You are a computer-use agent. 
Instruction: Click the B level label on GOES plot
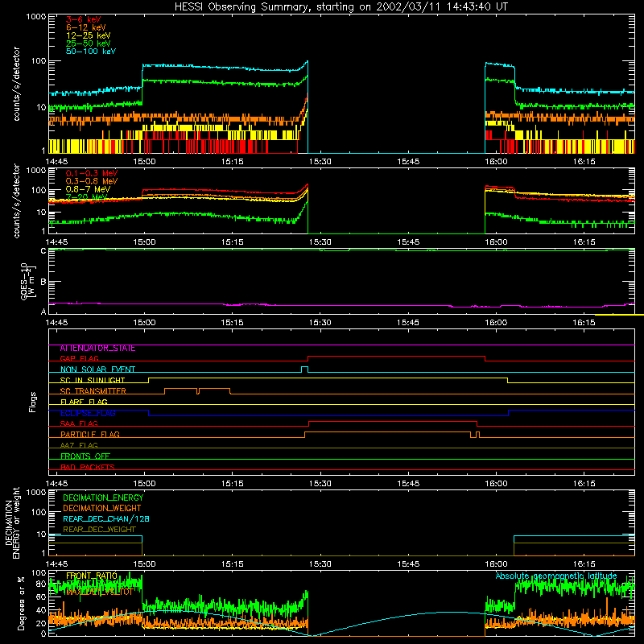click(x=43, y=282)
